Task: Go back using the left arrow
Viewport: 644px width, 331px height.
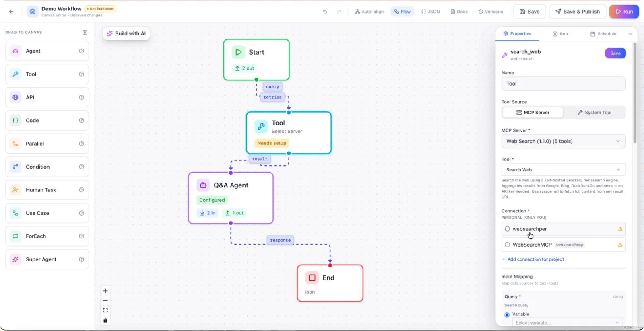Action: point(11,12)
